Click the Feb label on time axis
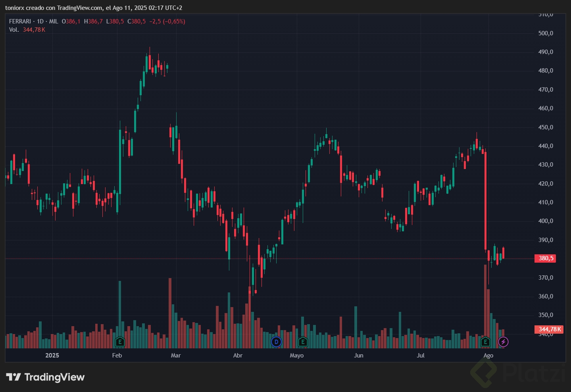Image resolution: width=571 pixels, height=392 pixels. pyautogui.click(x=117, y=355)
